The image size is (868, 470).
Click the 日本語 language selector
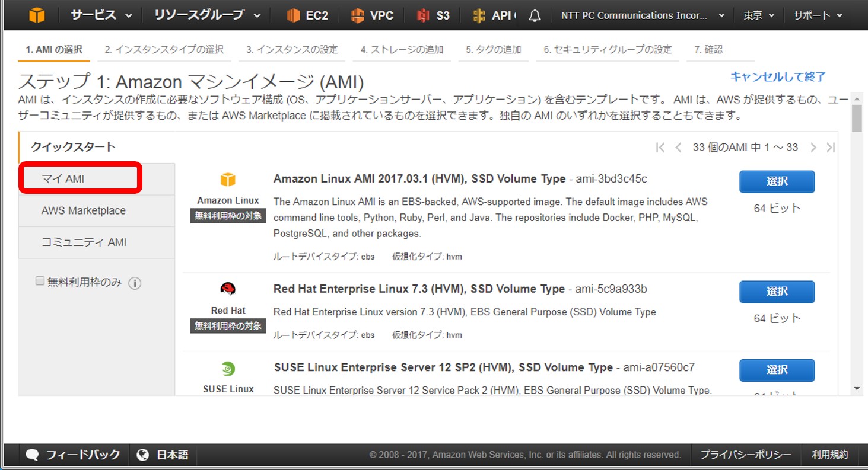coord(162,455)
